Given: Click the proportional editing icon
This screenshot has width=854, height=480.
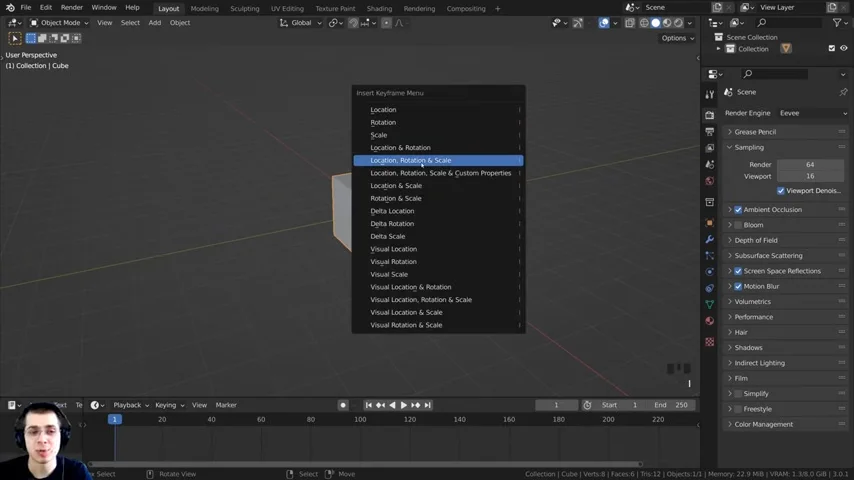Looking at the screenshot, I should (386, 23).
